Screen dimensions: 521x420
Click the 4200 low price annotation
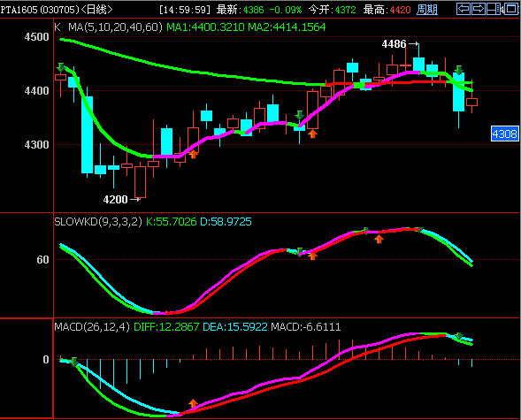115,200
